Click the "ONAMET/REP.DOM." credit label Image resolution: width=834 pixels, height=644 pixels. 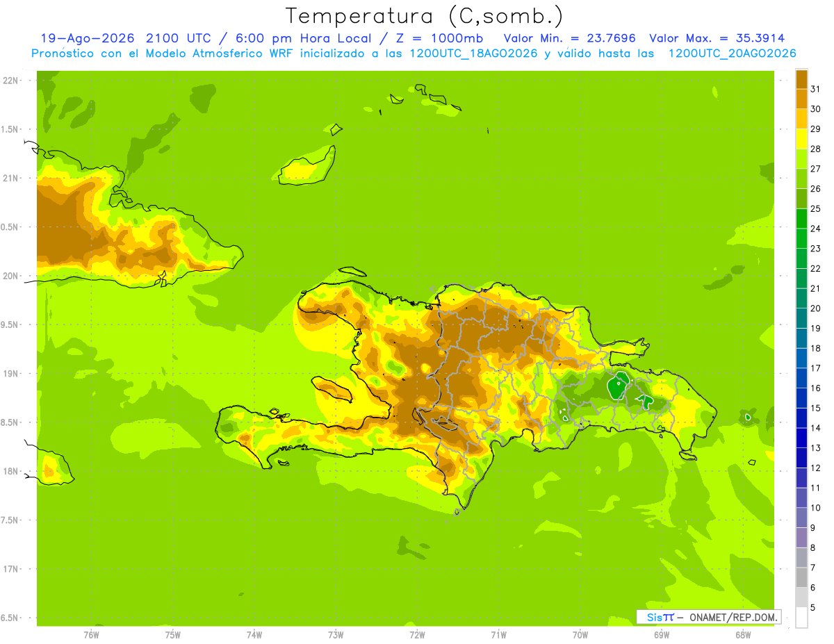coord(733,617)
